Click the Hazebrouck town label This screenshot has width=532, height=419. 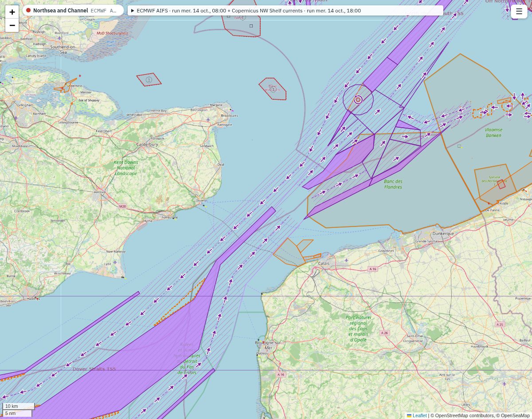coord(479,346)
